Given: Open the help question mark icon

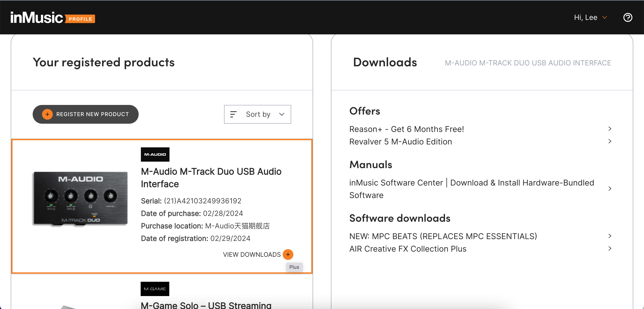Looking at the screenshot, I should point(627,17).
